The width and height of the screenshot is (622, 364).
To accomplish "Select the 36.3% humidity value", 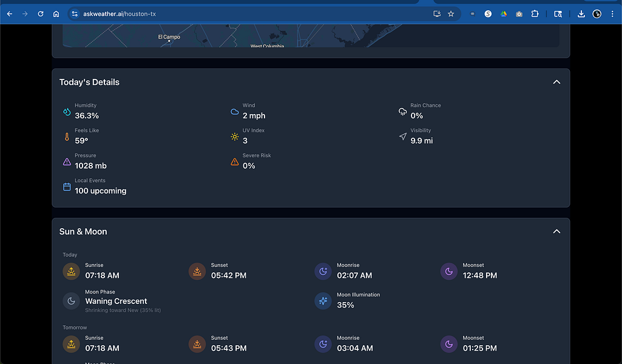I will click(87, 116).
